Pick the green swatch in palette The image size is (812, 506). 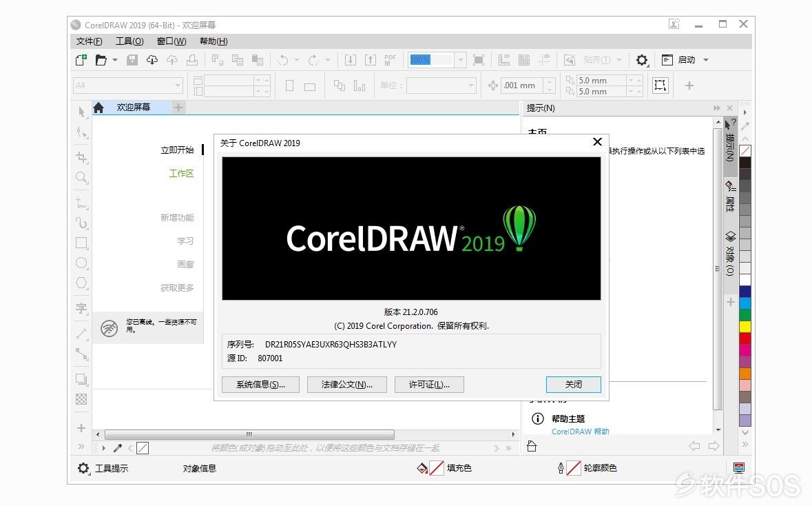coord(745,314)
